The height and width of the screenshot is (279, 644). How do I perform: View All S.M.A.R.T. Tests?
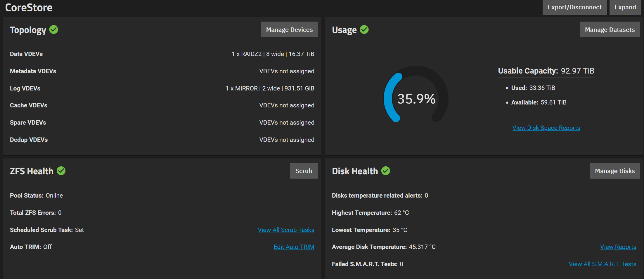click(x=603, y=264)
